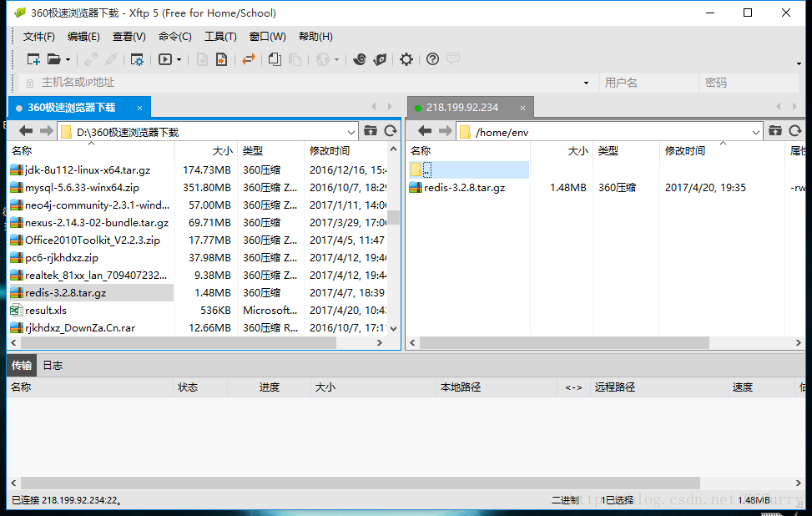Open the 帮助(H) menu
The width and height of the screenshot is (812, 516).
coord(315,37)
